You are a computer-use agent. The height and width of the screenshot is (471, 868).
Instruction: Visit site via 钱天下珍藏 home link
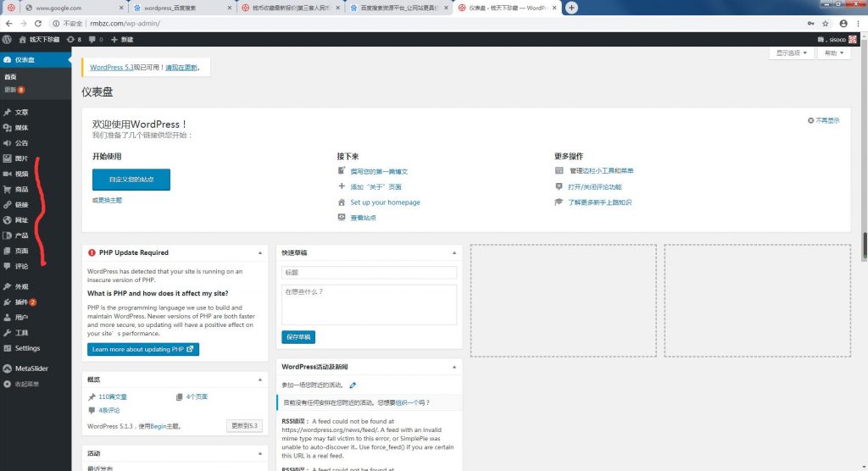[39, 39]
